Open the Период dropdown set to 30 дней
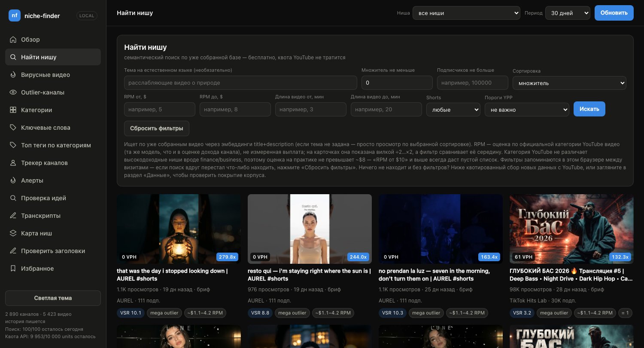 pos(568,13)
